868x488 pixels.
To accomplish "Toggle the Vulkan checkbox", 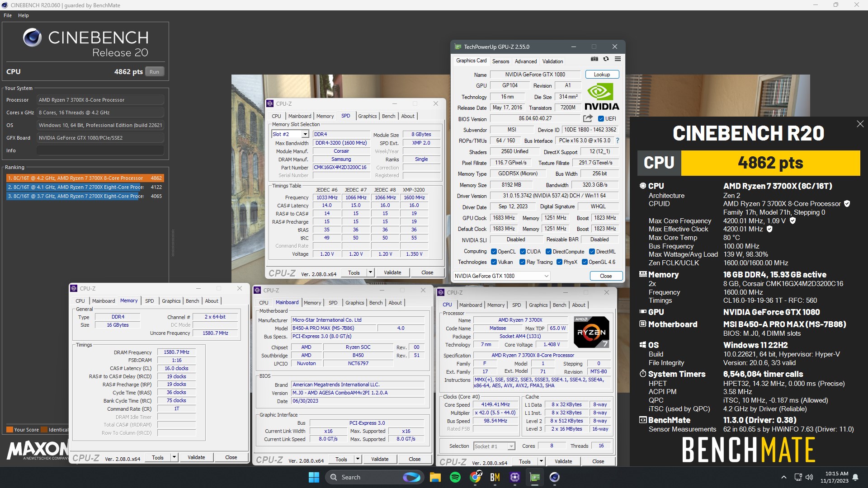I will [x=493, y=262].
